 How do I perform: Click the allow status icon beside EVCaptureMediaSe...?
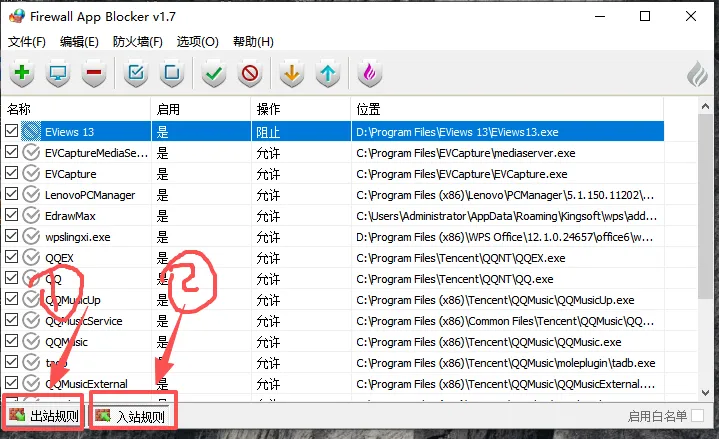(31, 152)
